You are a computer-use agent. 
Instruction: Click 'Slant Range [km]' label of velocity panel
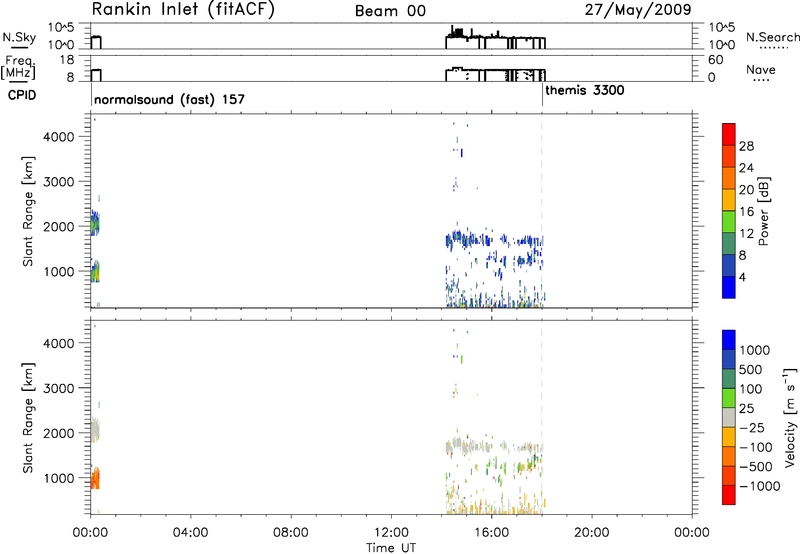point(28,417)
